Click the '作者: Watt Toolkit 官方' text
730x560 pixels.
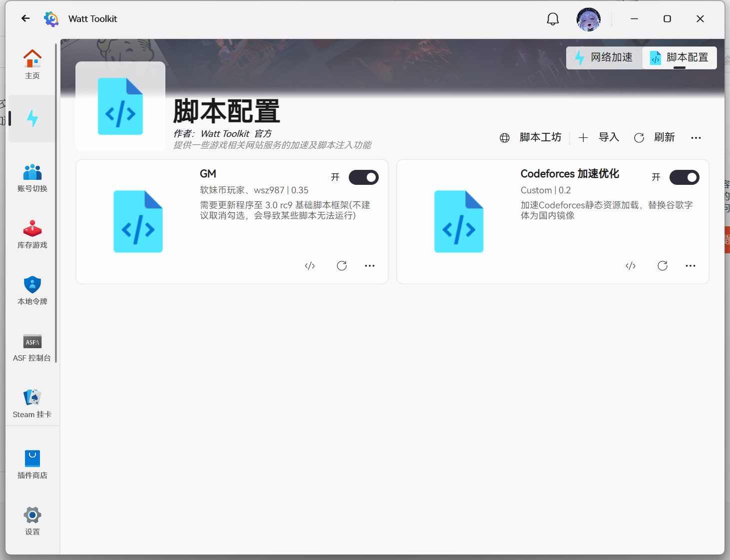(222, 134)
